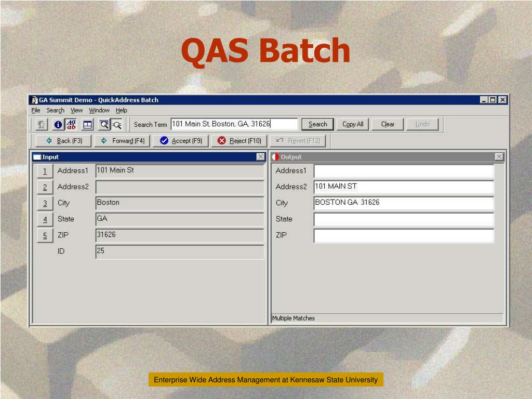Open the Search menu
532x399 pixels.
click(x=55, y=110)
